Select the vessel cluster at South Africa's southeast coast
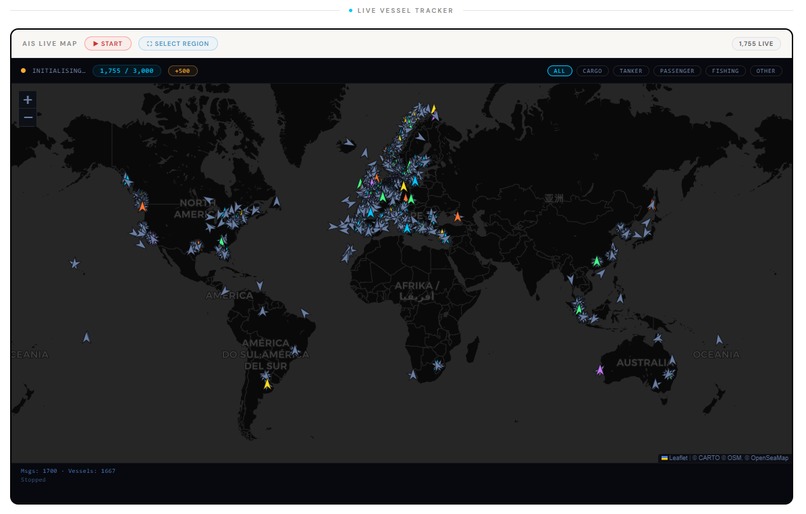The image size is (806, 514). click(437, 365)
